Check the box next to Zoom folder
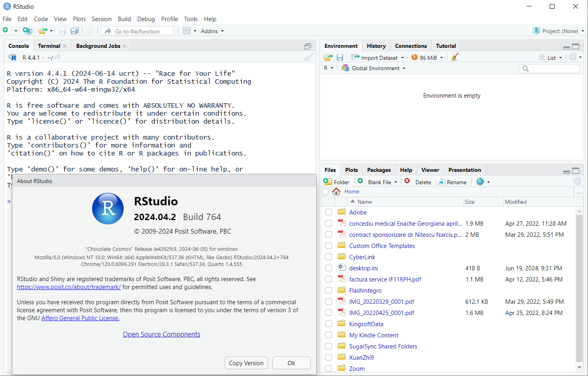This screenshot has width=588, height=376. pos(328,368)
